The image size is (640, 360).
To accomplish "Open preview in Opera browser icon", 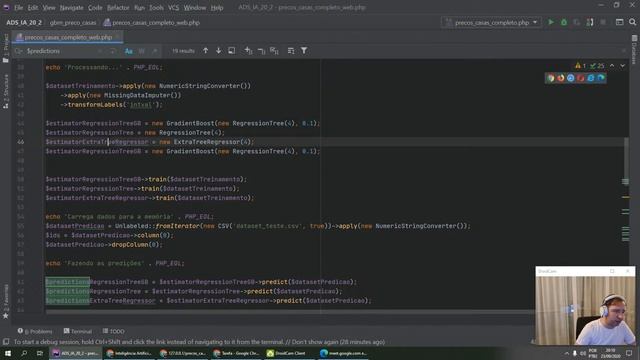I will click(581, 78).
